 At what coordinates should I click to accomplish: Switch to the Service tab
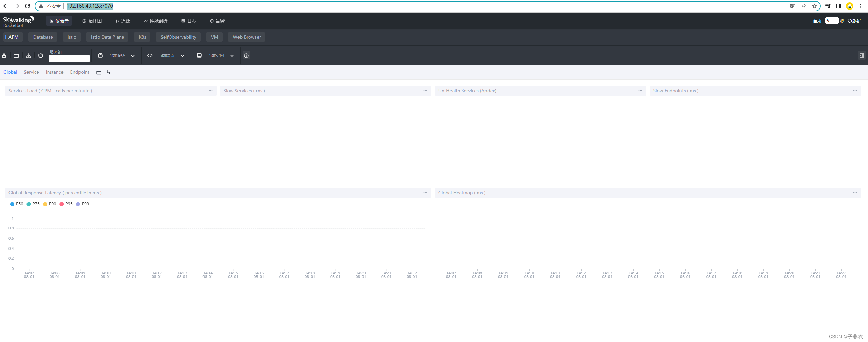[31, 72]
